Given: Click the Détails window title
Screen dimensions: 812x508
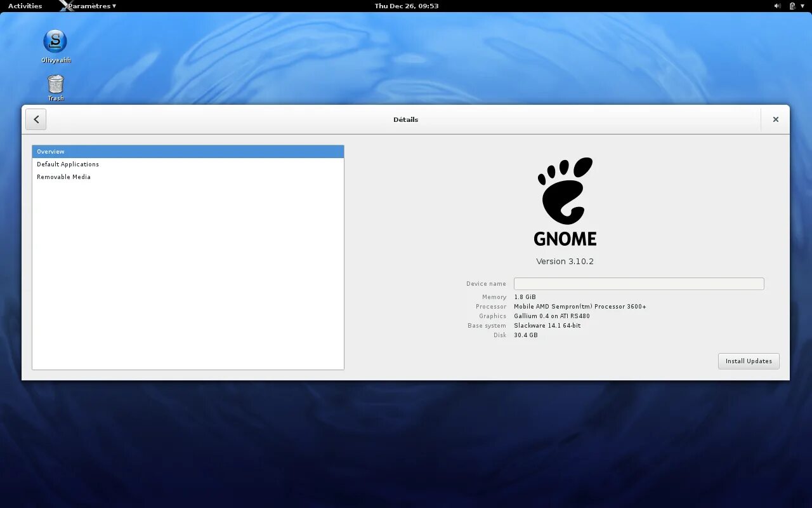Looking at the screenshot, I should click(406, 119).
